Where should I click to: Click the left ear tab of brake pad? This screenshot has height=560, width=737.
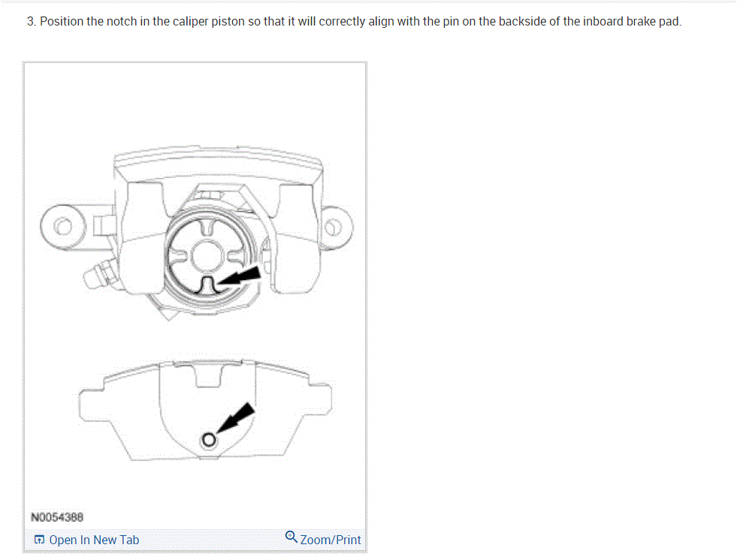pyautogui.click(x=92, y=404)
